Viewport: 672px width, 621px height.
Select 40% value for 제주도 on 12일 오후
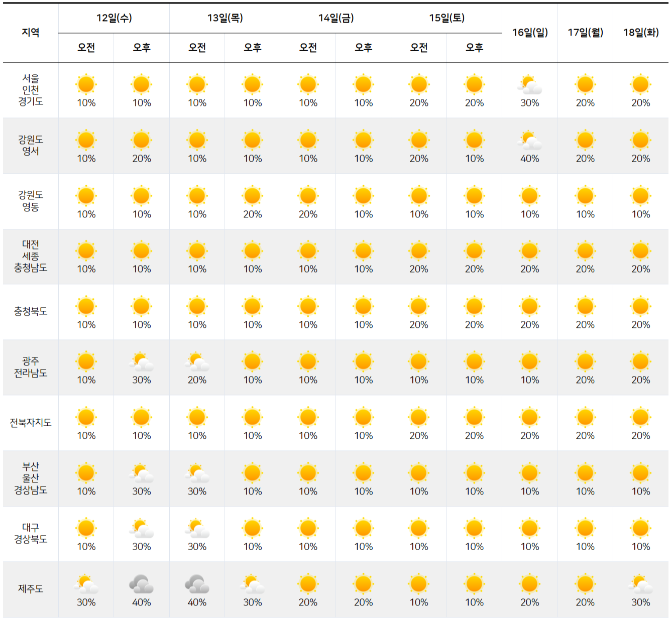(141, 602)
